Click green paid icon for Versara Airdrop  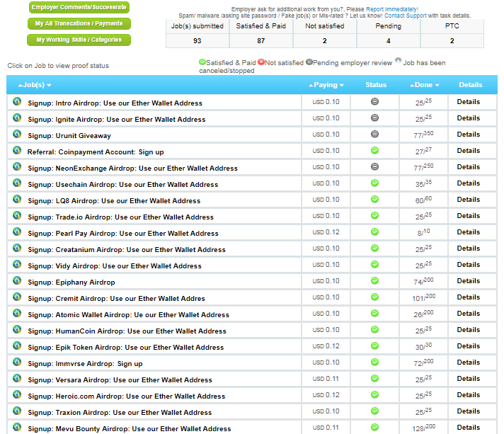point(374,378)
